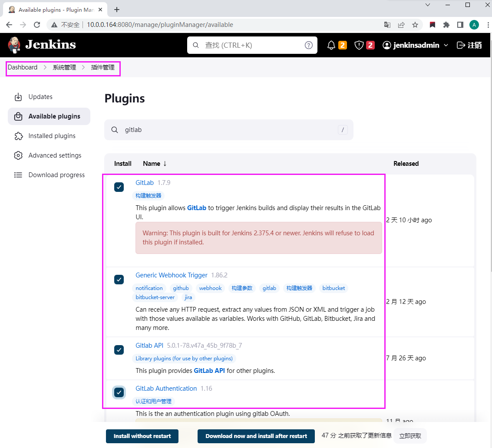Expand chevron after Dashboard breadcrumb
Screen dimensions: 492x448
pyautogui.click(x=45, y=67)
